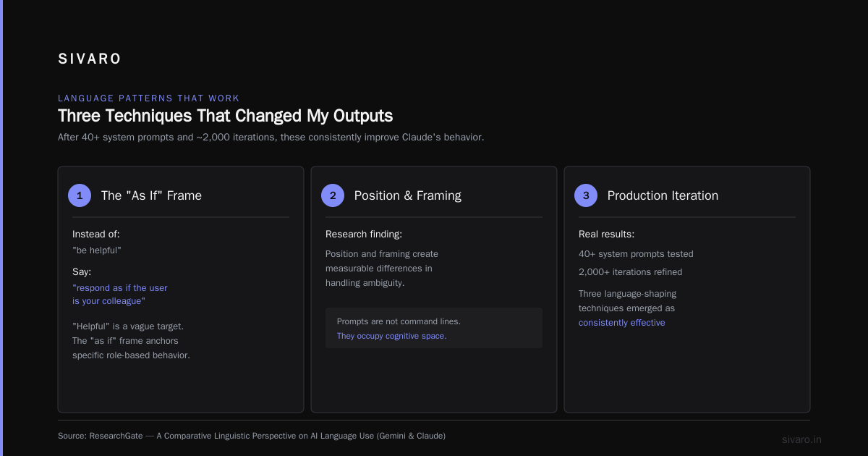868x456 pixels.
Task: Click the 'consistently effective' highlighted text
Action: 621,323
